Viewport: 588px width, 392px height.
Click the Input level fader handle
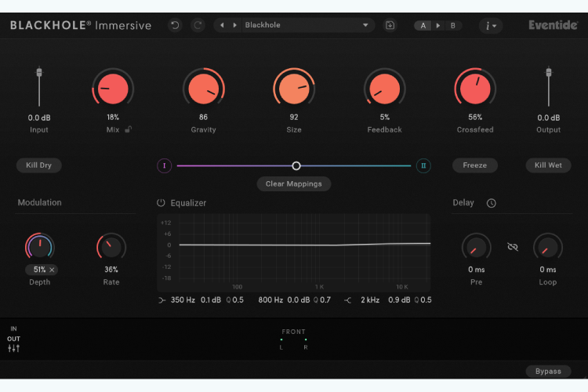(x=39, y=71)
